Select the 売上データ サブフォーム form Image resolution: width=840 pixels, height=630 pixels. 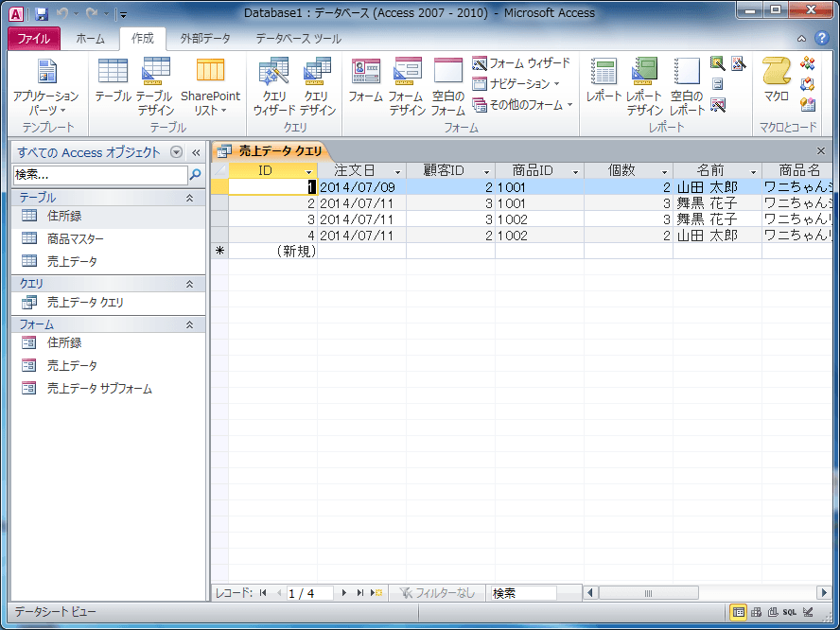108,389
